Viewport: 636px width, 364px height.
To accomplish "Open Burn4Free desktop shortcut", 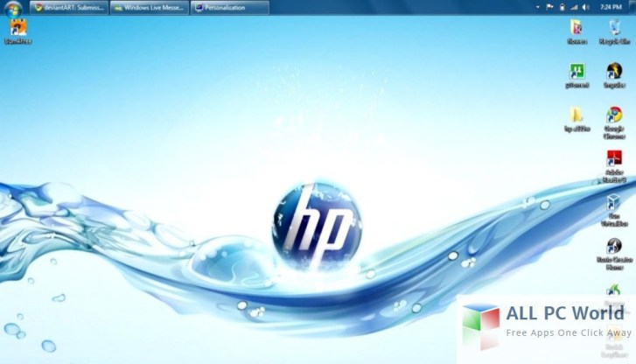I will [17, 31].
